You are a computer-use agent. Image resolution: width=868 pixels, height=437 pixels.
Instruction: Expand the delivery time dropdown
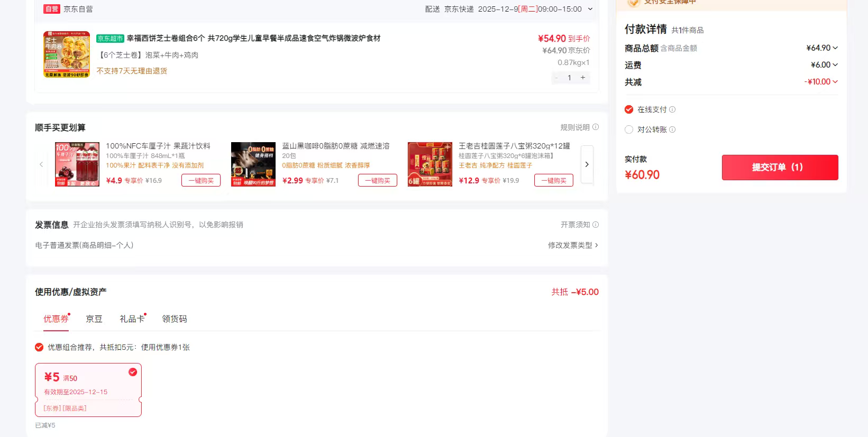pyautogui.click(x=590, y=9)
